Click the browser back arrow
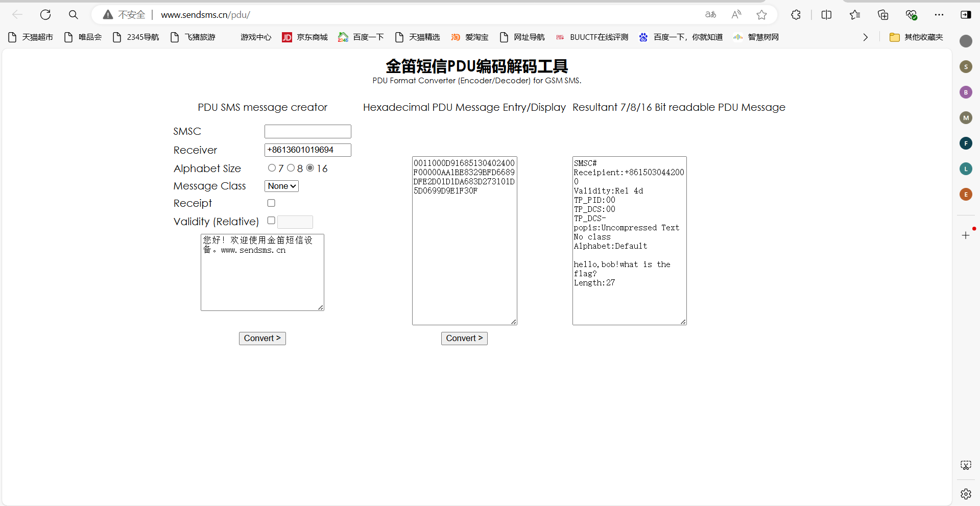Image resolution: width=980 pixels, height=506 pixels. (x=17, y=15)
